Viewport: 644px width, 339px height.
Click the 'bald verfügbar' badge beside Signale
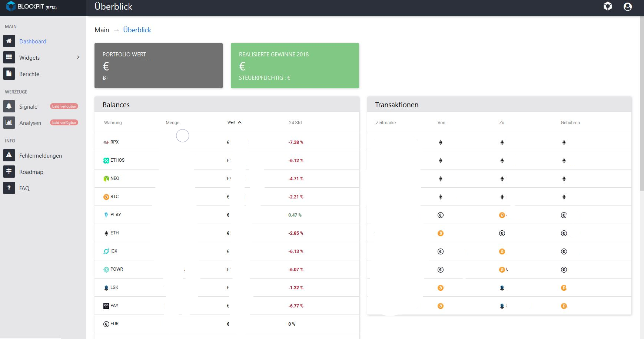click(x=64, y=106)
